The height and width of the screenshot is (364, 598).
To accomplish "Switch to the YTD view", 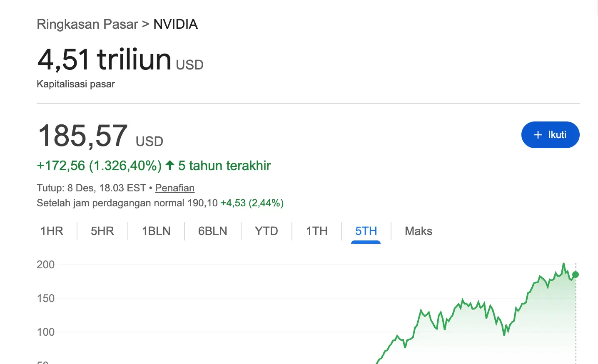I will click(267, 231).
